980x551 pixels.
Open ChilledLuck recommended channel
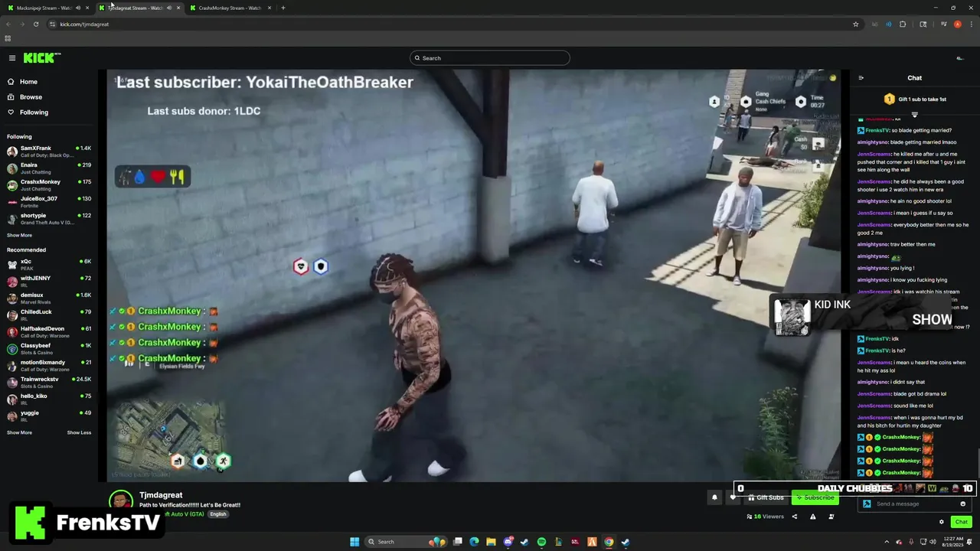click(49, 315)
